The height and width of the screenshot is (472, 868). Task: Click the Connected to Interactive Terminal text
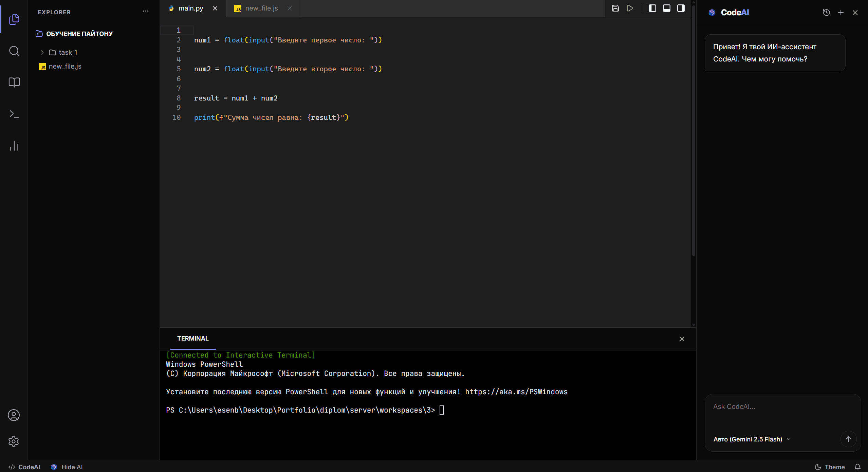point(240,355)
